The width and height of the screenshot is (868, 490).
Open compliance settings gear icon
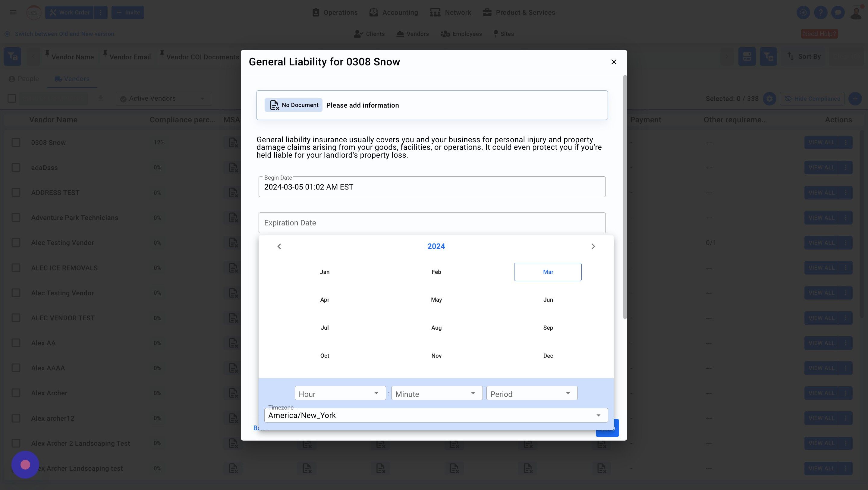769,99
